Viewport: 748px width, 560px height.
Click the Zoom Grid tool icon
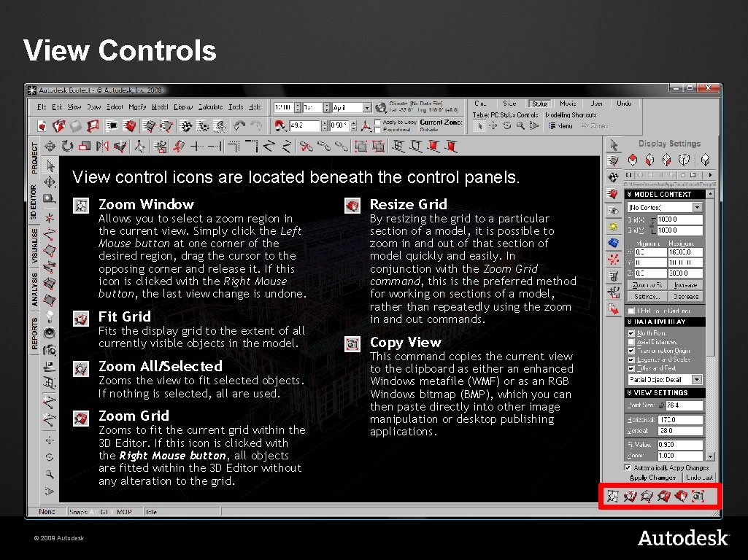(663, 496)
